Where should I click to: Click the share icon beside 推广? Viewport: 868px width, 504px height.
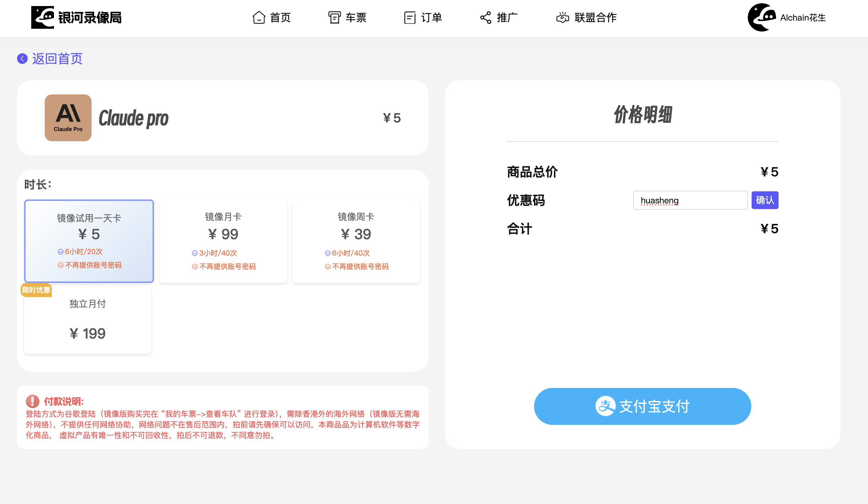(x=485, y=17)
